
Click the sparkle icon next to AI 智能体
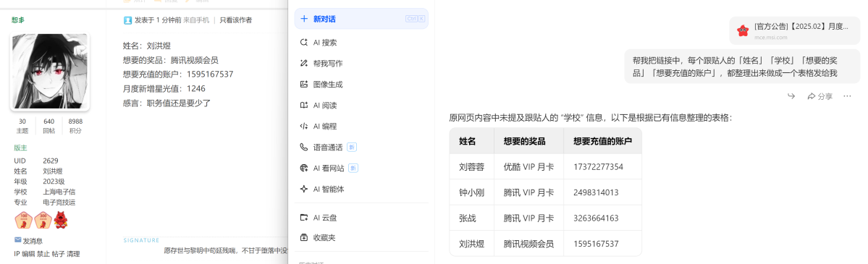[303, 190]
